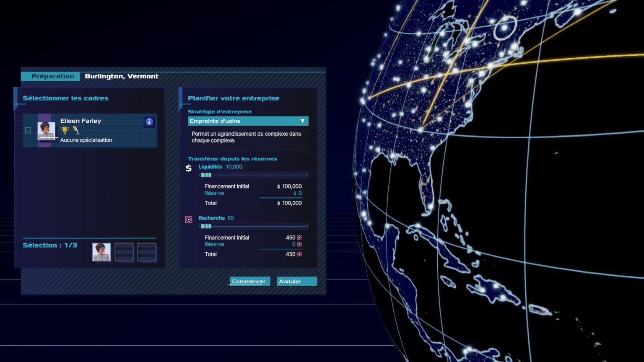The image size is (644, 362).
Task: Click the Transférer depuis les réserves label
Action: [232, 159]
